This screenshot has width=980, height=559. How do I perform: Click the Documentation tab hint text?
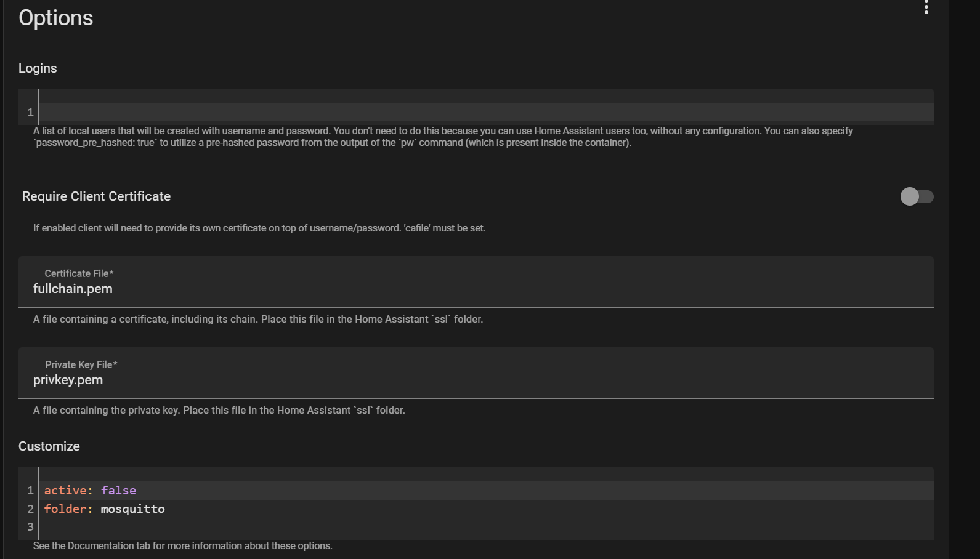coord(182,546)
